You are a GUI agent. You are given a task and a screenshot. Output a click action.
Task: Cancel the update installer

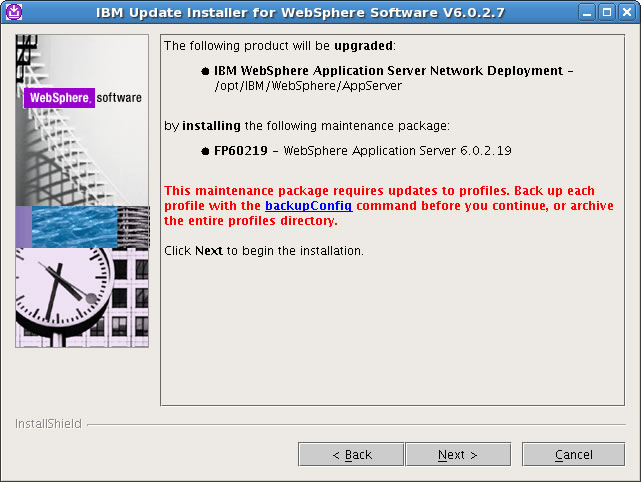tap(574, 454)
